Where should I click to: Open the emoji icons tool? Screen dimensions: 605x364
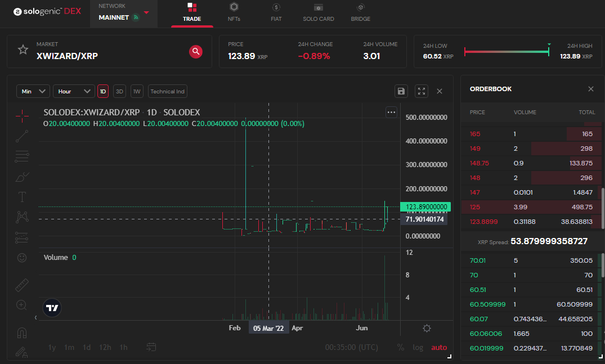(22, 258)
